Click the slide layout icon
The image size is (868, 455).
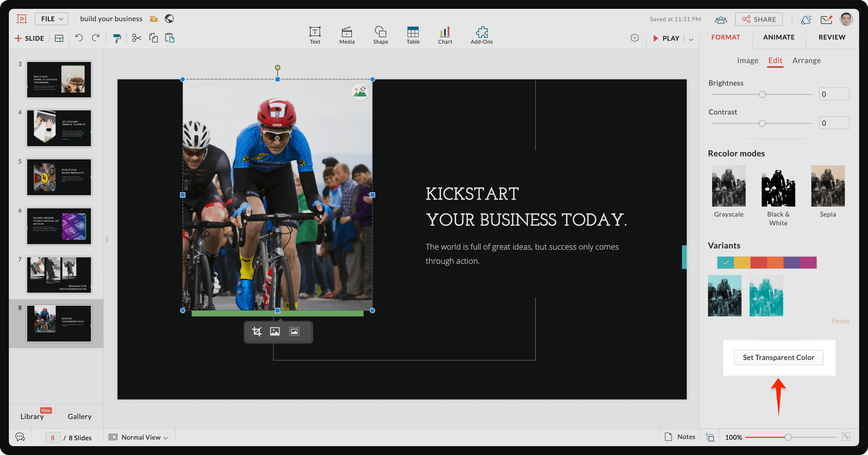pos(59,38)
